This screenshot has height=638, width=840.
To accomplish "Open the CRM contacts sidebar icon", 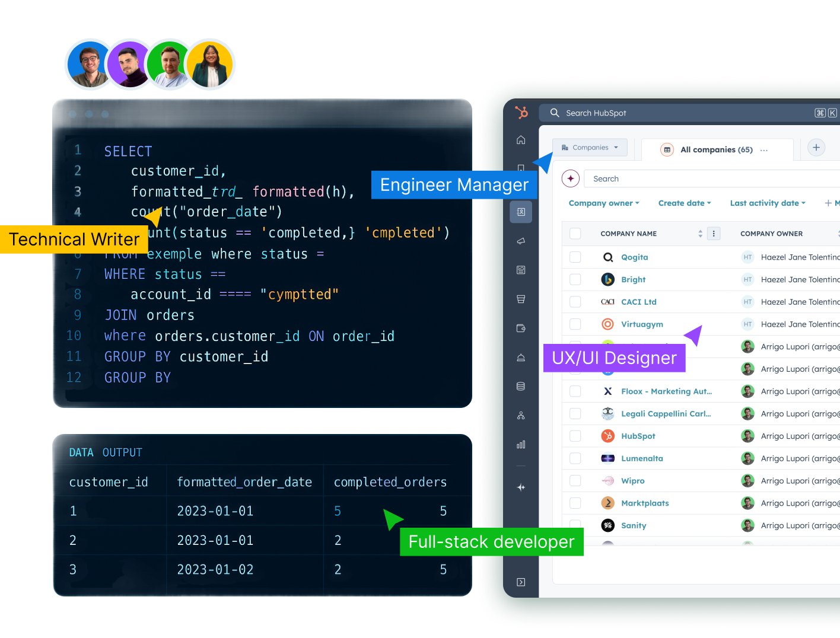I will (x=521, y=212).
